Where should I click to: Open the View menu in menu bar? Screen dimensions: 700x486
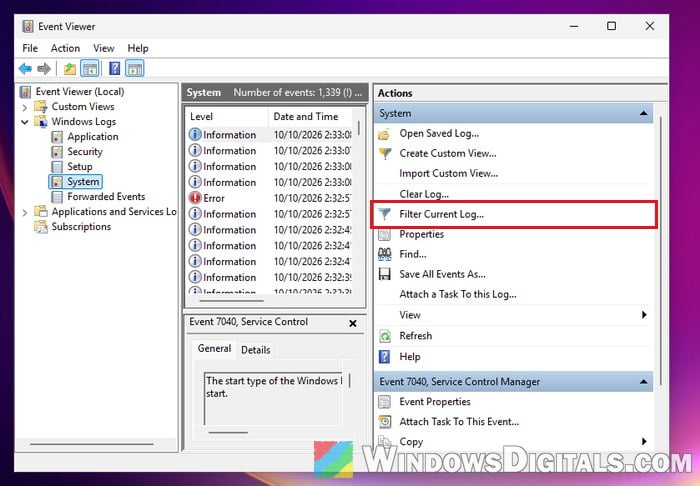click(104, 48)
